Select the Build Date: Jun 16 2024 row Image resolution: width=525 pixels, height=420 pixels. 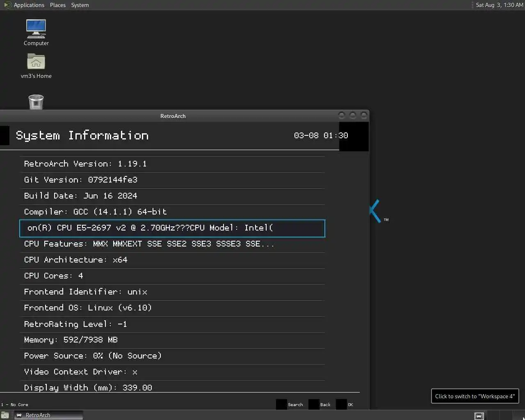pyautogui.click(x=172, y=196)
